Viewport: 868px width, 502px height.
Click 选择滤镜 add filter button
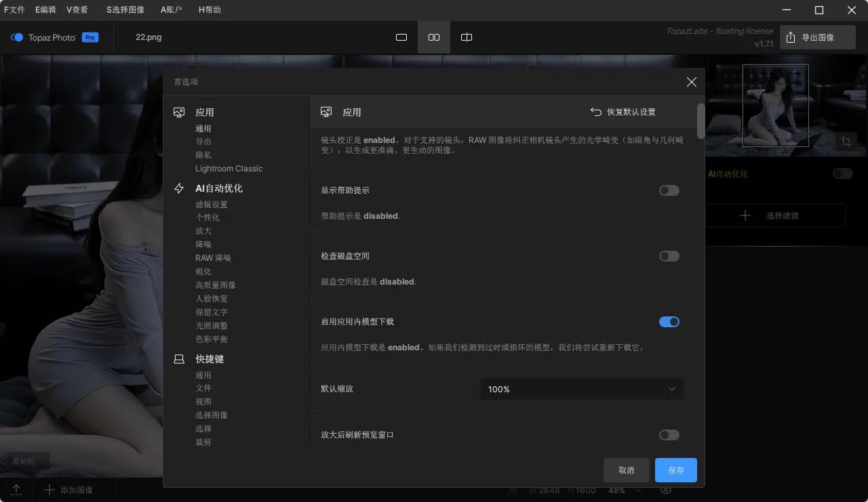776,215
